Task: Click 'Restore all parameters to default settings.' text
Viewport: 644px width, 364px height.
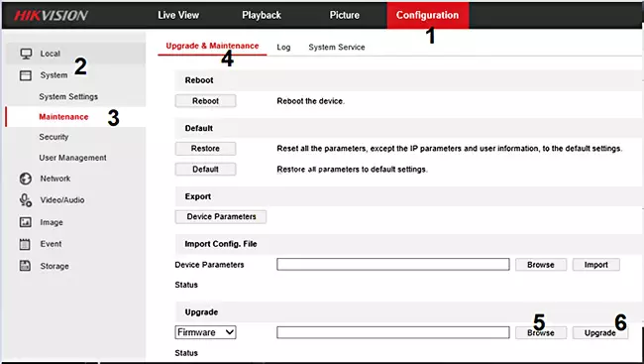Action: (352, 169)
